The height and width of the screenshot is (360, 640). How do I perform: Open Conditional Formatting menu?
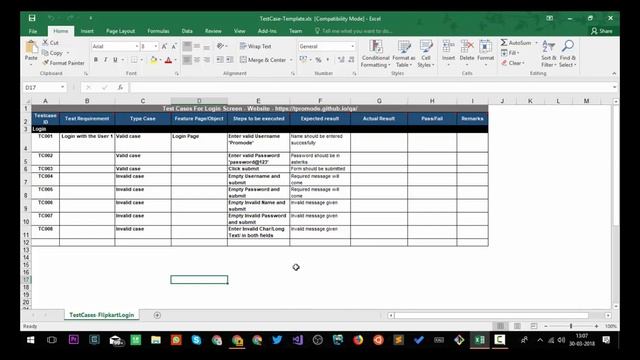[x=375, y=53]
